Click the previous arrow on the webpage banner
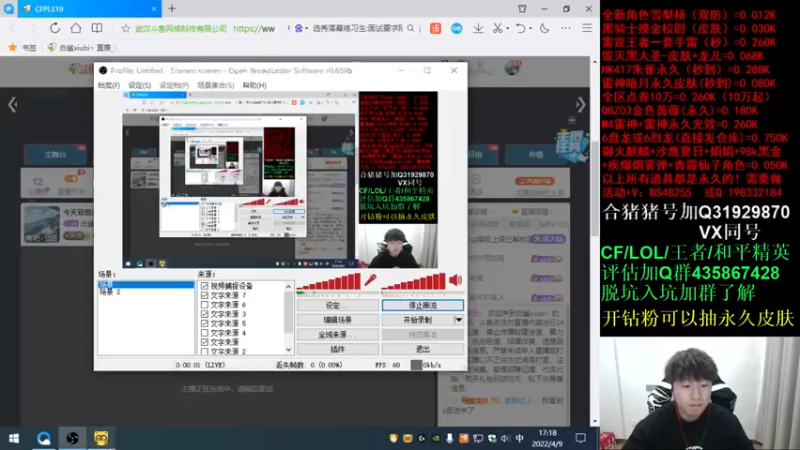Image resolution: width=800 pixels, height=450 pixels. 13,105
